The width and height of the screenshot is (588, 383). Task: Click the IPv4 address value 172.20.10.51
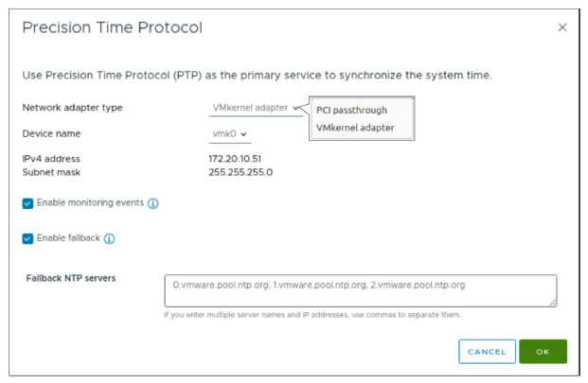(236, 159)
